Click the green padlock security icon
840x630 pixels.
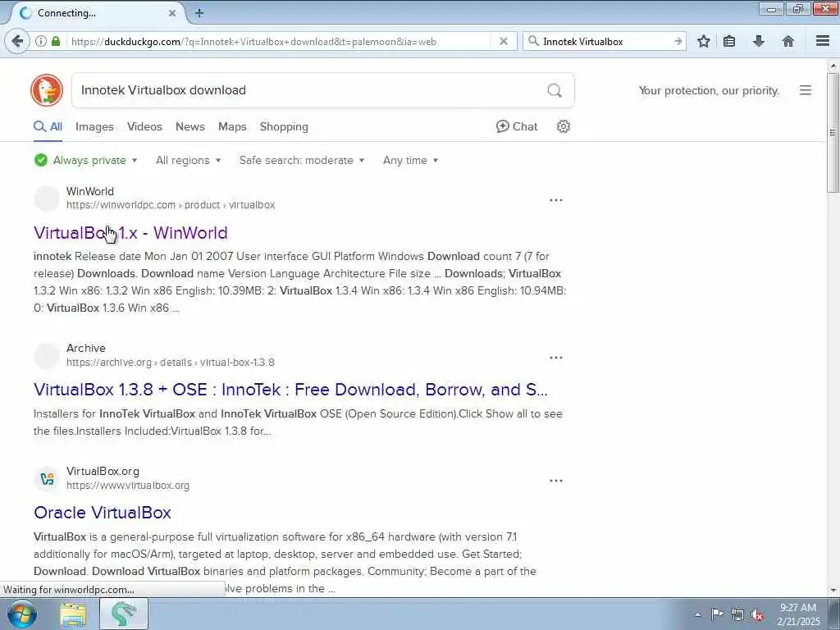[x=56, y=41]
